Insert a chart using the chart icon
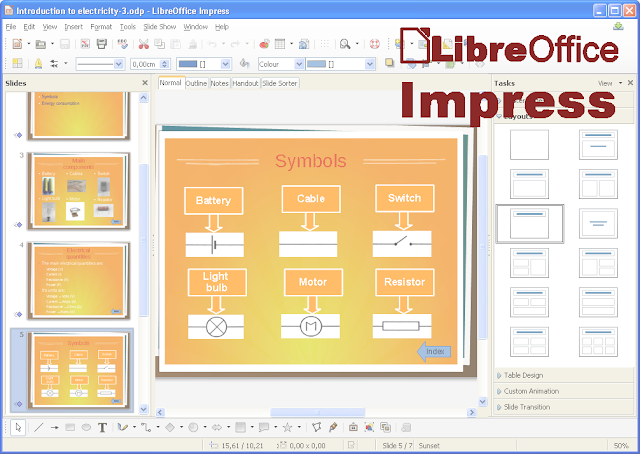The image size is (640, 454). 264,44
